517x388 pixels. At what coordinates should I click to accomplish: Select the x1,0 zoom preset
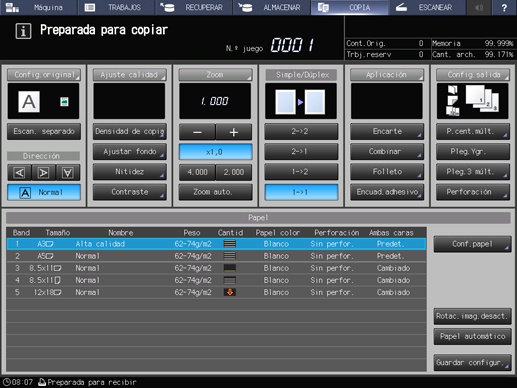pos(215,152)
